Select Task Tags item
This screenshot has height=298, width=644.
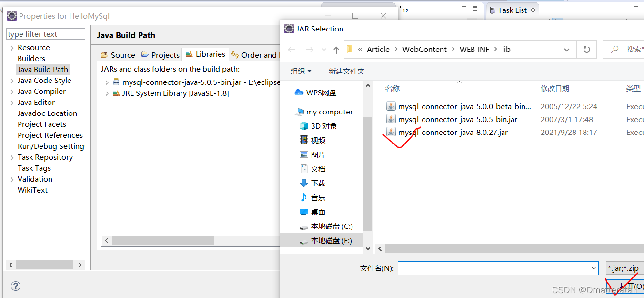[34, 168]
